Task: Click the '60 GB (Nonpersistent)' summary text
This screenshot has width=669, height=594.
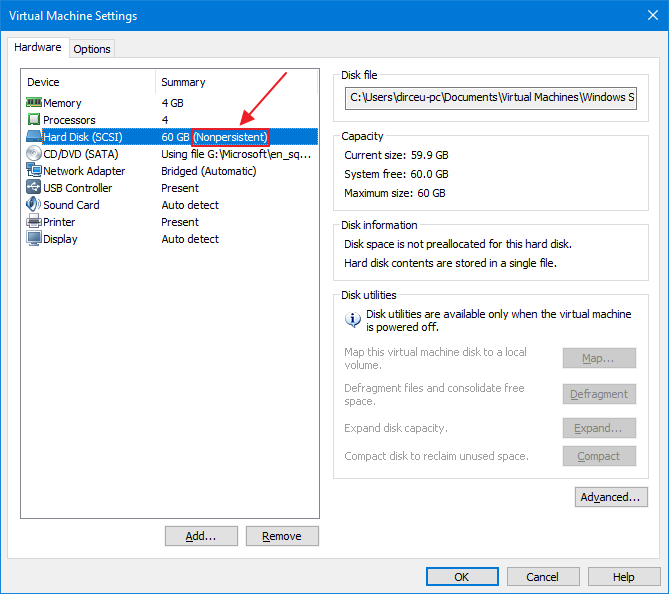Action: pos(215,137)
